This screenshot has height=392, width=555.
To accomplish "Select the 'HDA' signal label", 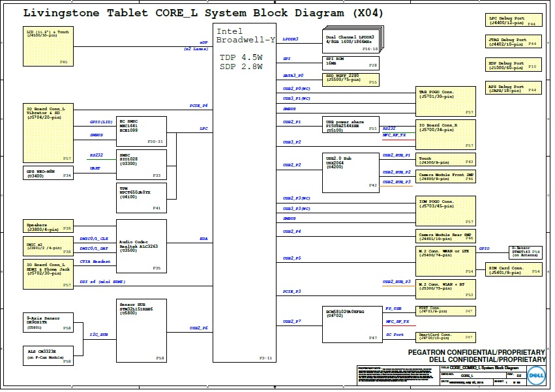I will pos(204,239).
